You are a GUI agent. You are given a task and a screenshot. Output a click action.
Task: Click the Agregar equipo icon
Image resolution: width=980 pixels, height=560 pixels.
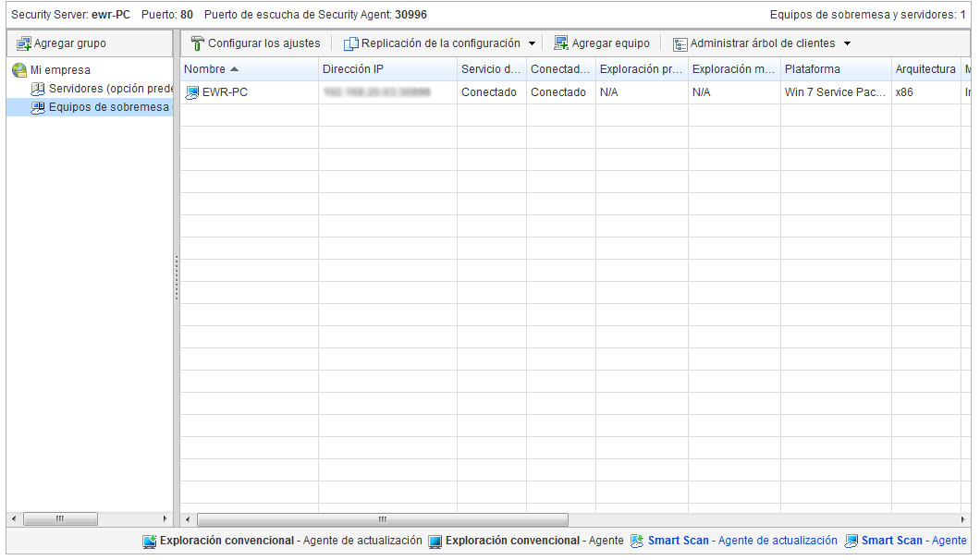pyautogui.click(x=561, y=43)
